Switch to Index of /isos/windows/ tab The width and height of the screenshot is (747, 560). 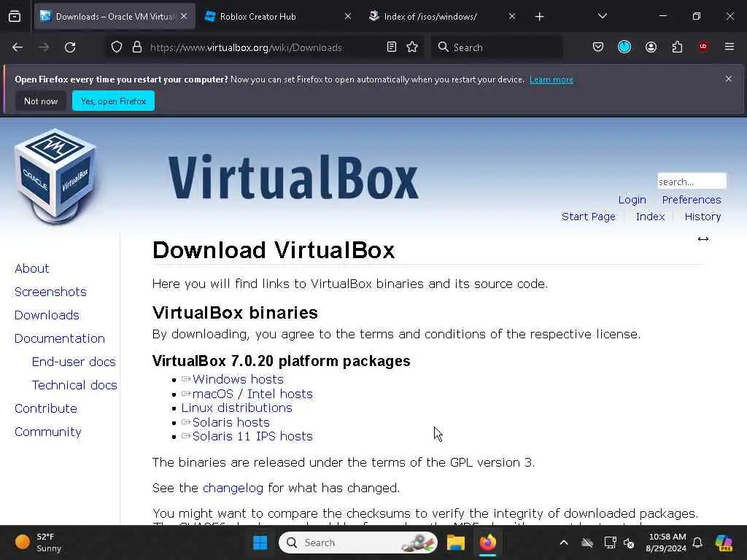[441, 16]
